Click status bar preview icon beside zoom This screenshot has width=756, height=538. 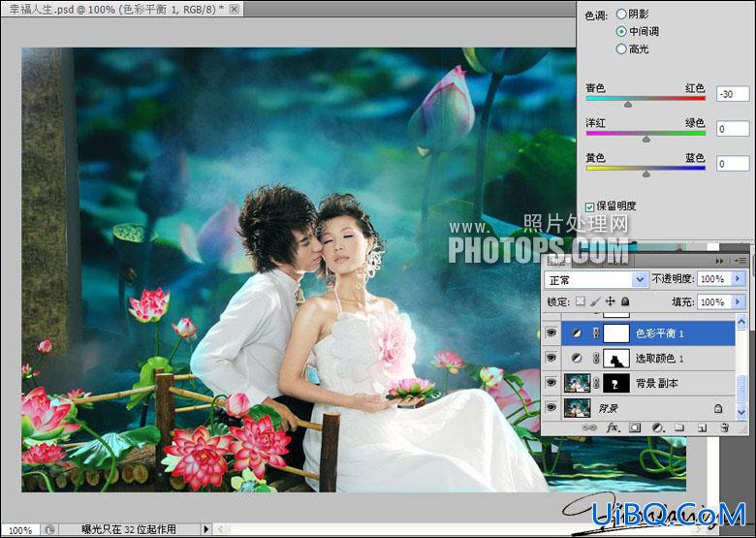49,529
